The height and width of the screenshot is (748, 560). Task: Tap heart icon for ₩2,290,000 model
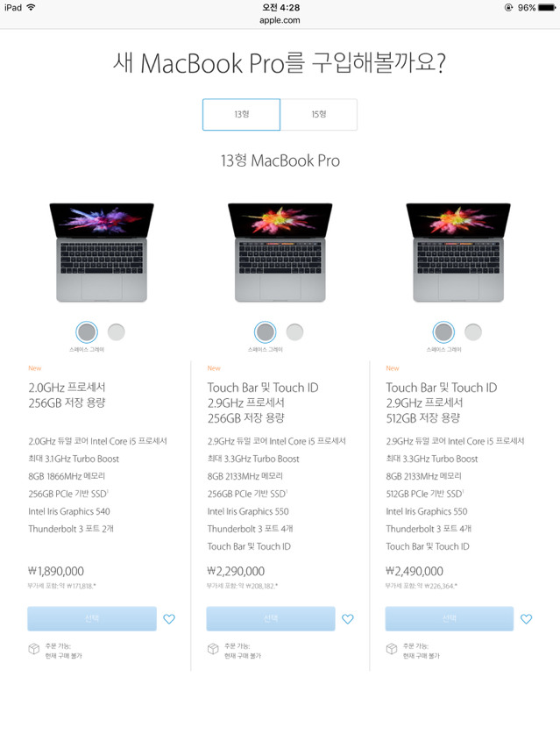[348, 619]
